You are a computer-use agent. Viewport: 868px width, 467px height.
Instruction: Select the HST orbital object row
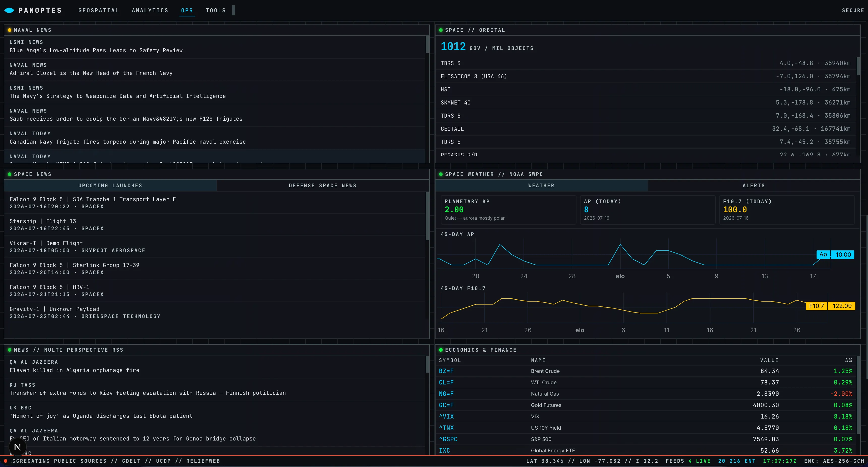click(646, 89)
